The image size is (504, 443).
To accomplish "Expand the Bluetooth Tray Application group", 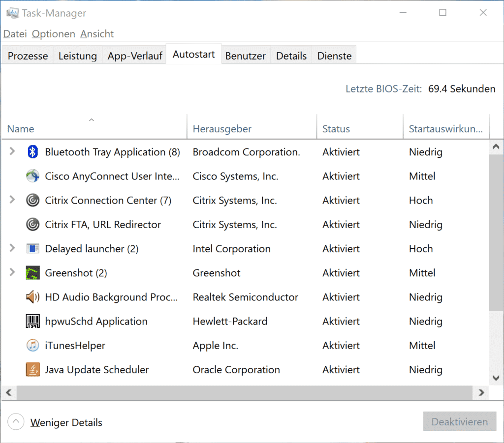I will [x=12, y=151].
